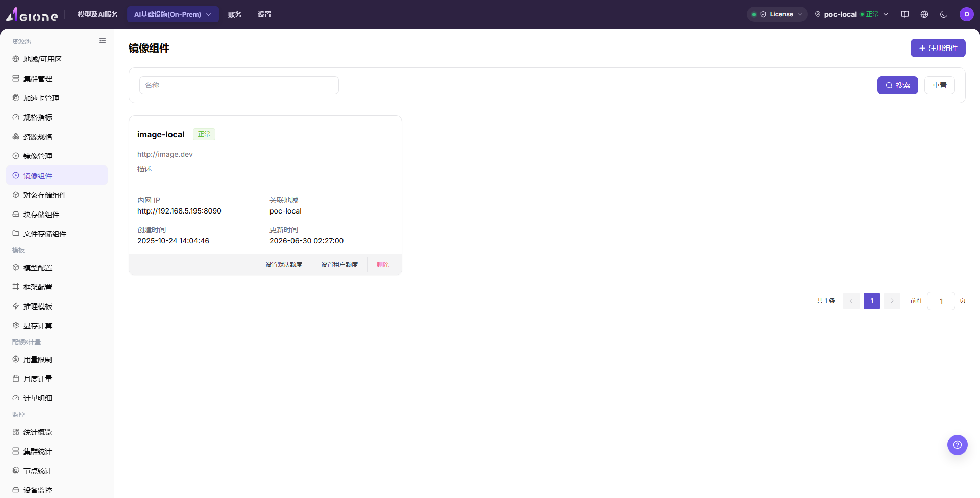Click the 地域/可用区 globe icon
Image resolution: width=980 pixels, height=498 pixels.
(x=16, y=59)
